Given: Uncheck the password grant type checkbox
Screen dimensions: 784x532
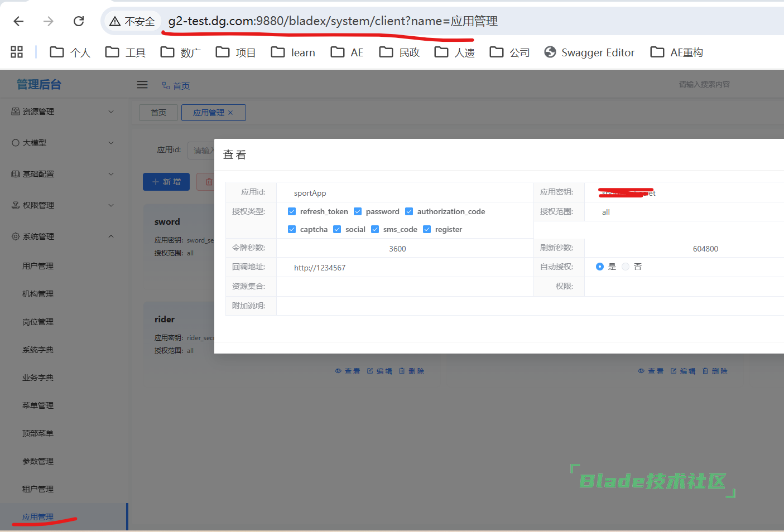Looking at the screenshot, I should click(358, 211).
